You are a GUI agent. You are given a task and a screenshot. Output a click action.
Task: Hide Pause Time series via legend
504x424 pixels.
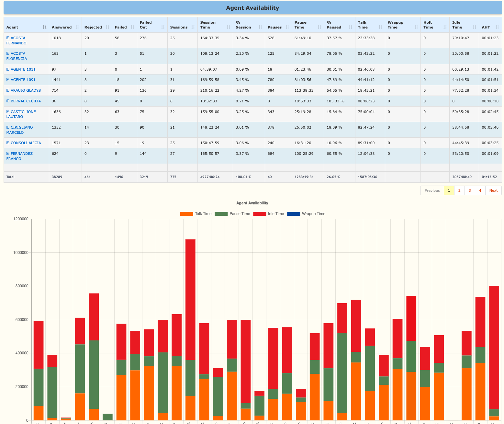point(232,214)
